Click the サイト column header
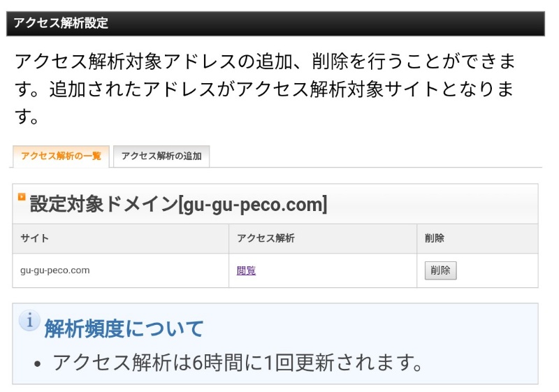Viewport: 559px width, 392px height. [35, 238]
